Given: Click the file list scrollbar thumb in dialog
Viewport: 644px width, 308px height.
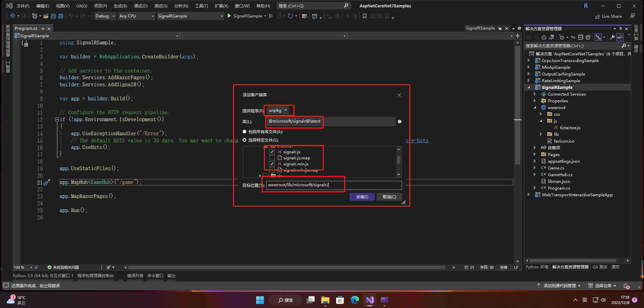Looking at the screenshot, I should [x=399, y=160].
